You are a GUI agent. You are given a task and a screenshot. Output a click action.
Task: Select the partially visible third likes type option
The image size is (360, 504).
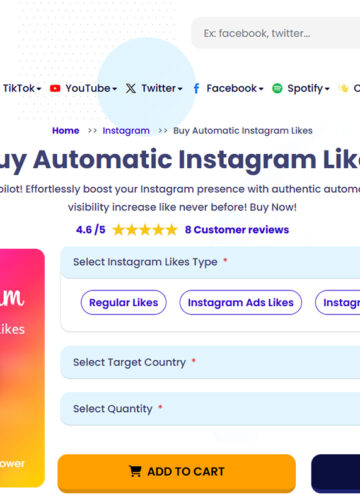(x=338, y=302)
